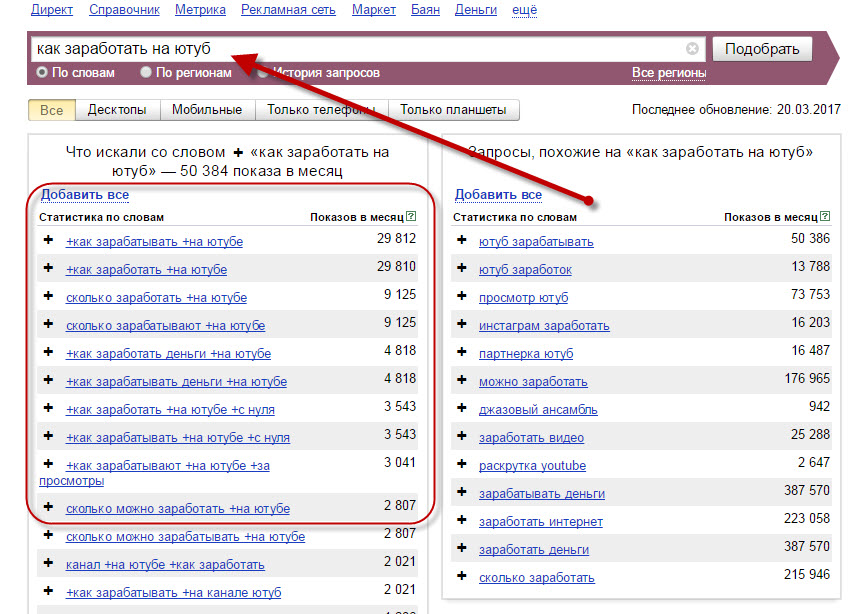Plus icon for '+как зарабатывают +на ютубе +за просмотры'

tap(49, 463)
